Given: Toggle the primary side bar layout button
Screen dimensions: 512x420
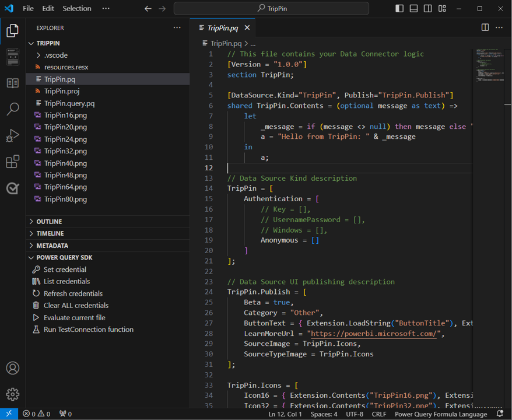Looking at the screenshot, I should (x=399, y=9).
